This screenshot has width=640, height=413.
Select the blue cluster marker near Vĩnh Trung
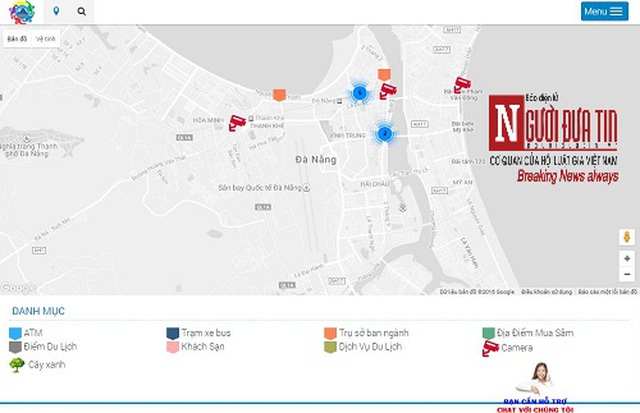(384, 133)
